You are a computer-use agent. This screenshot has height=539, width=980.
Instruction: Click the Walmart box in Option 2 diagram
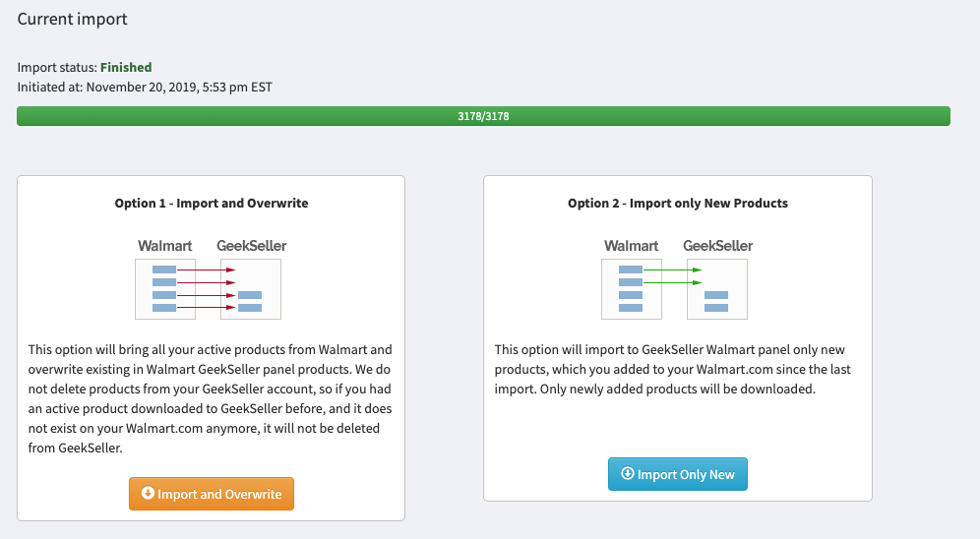pyautogui.click(x=632, y=289)
